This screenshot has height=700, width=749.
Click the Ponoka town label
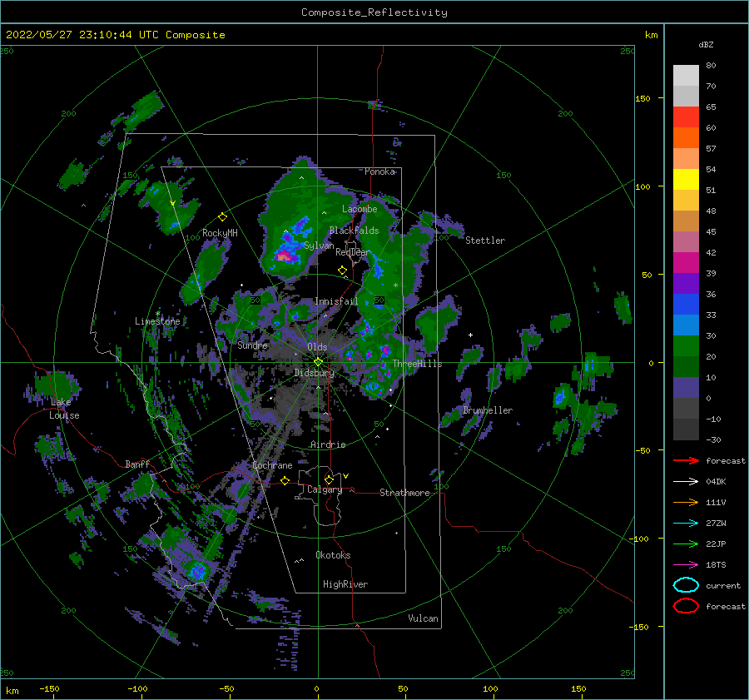[x=379, y=171]
